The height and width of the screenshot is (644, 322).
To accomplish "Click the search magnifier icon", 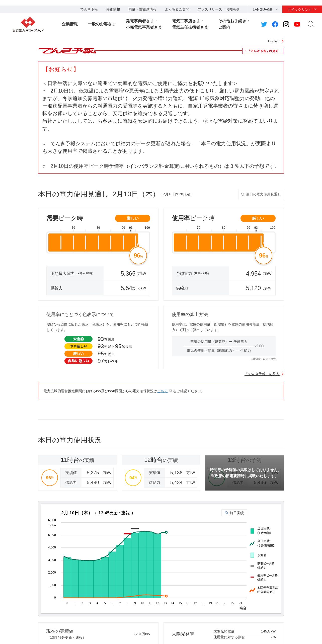I will coord(311,24).
